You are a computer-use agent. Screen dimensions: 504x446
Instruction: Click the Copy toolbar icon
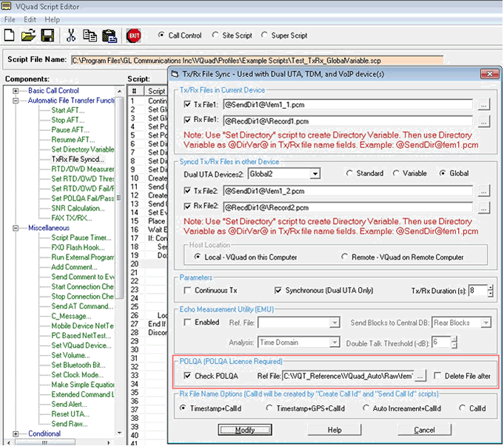[x=90, y=35]
